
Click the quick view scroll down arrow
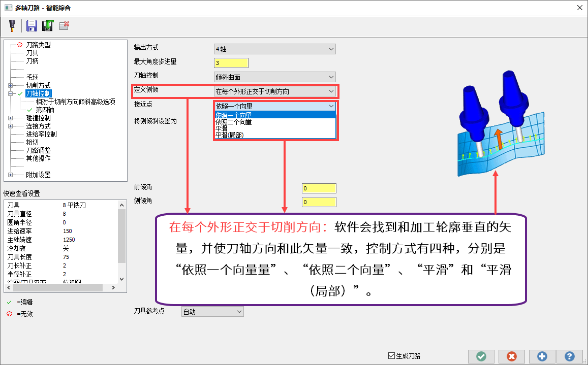point(121,279)
